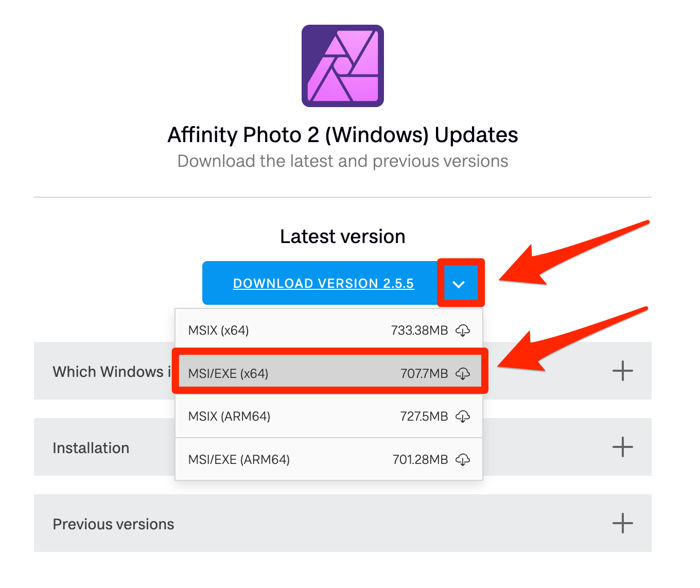Image resolution: width=700 pixels, height=588 pixels.
Task: Click the cloud download icon for MSIX (ARM64)
Action: (463, 417)
